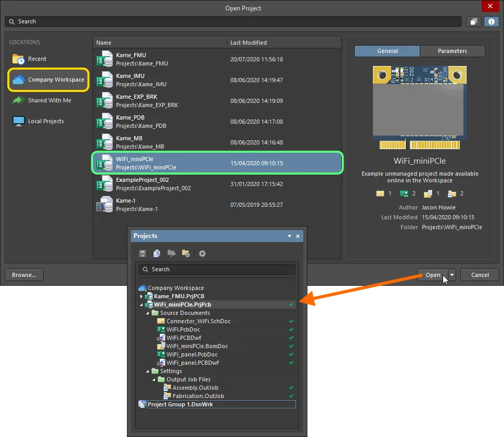
Task: Click the WiFi_miniPCIe board preview thumbnail
Action: [x=419, y=108]
